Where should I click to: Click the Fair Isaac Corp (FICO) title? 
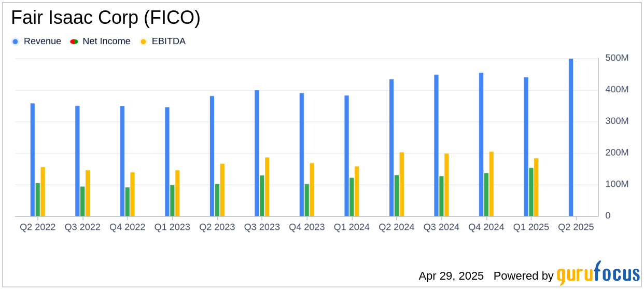tap(106, 18)
